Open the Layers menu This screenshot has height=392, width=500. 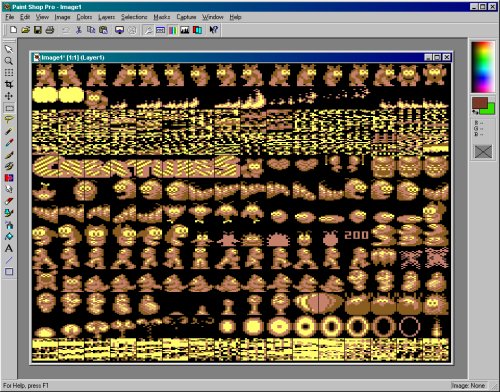tap(106, 17)
